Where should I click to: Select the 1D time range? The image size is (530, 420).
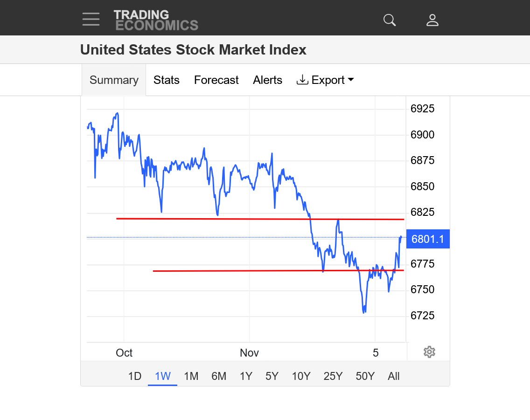click(x=135, y=376)
